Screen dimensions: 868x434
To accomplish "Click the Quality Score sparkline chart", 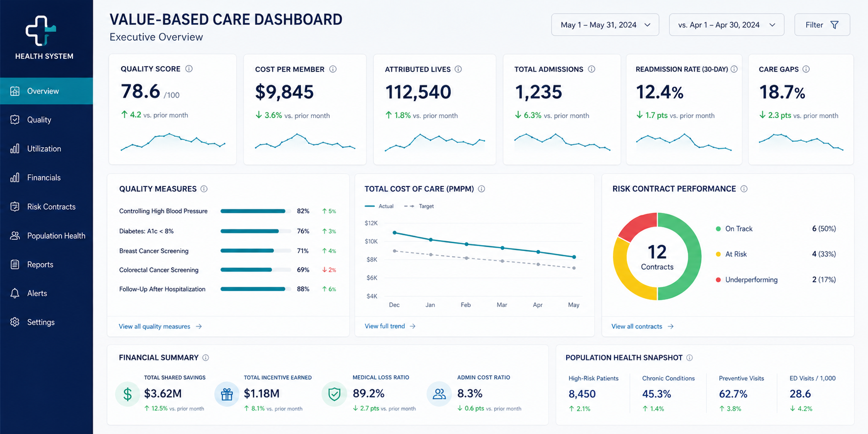I will point(173,141).
